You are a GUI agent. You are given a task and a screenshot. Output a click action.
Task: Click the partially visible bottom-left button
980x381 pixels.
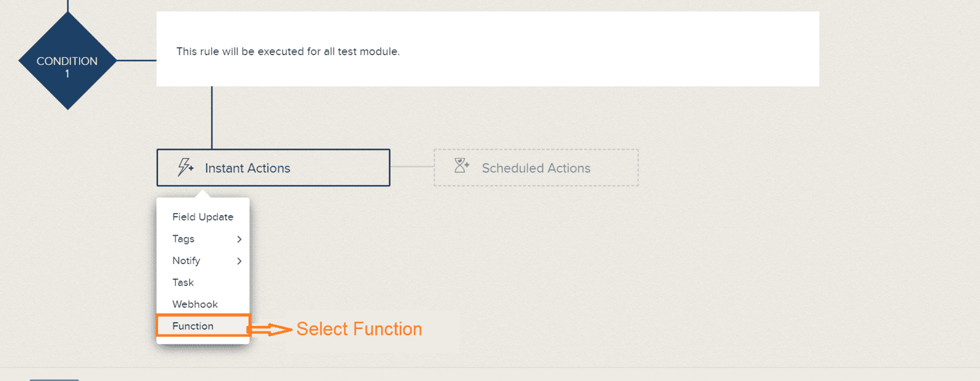(x=55, y=380)
